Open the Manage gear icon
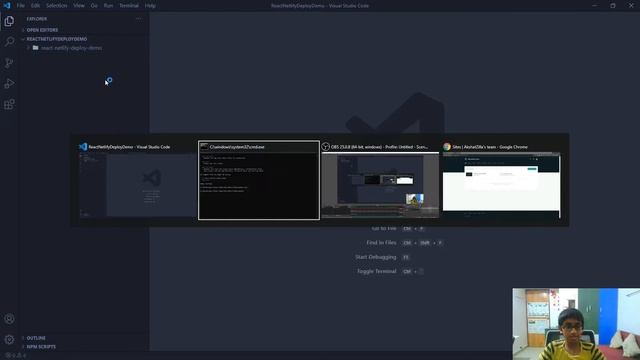Image resolution: width=640 pixels, height=360 pixels. click(x=9, y=339)
